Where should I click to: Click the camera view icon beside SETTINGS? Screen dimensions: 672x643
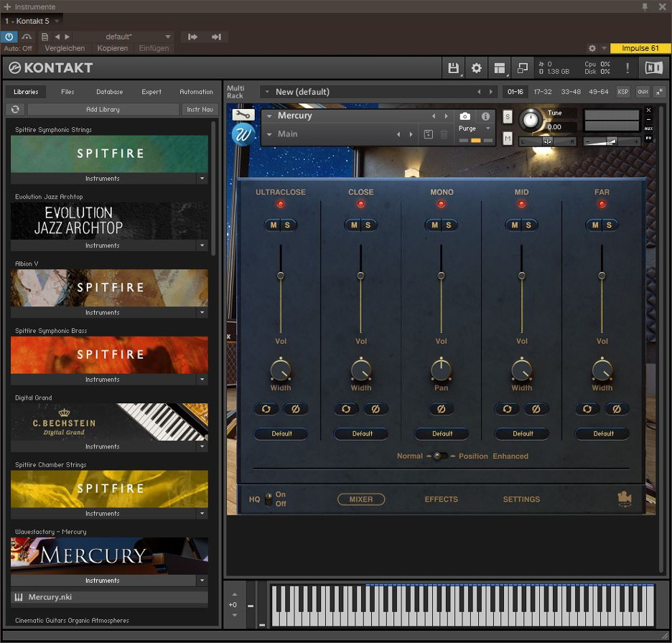click(625, 499)
